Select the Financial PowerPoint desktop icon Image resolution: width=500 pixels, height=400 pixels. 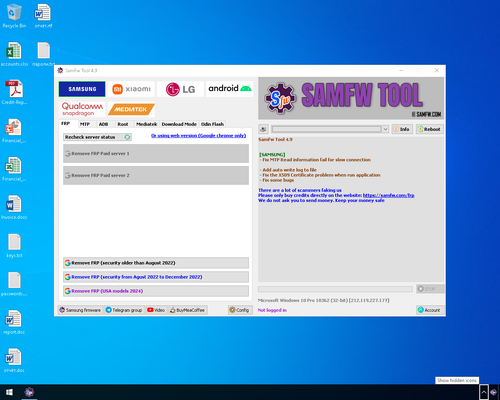pos(14,131)
